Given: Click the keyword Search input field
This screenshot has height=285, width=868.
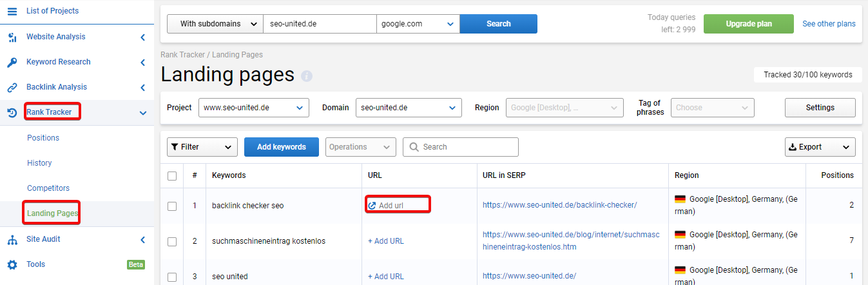Looking at the screenshot, I should coord(461,147).
